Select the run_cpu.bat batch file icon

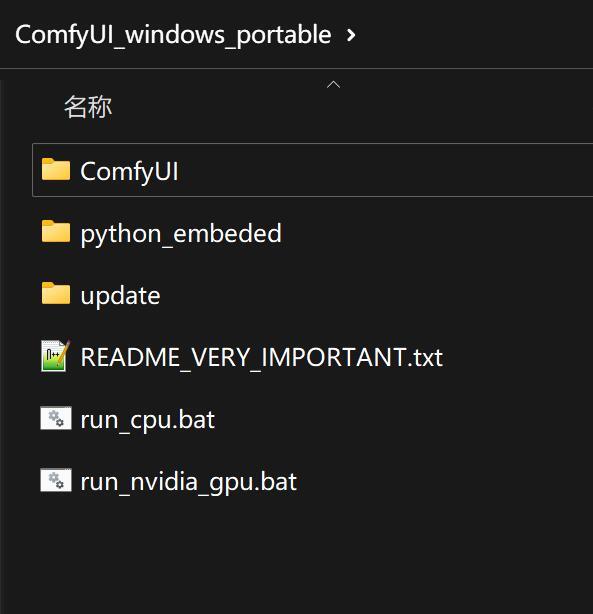[x=56, y=418]
